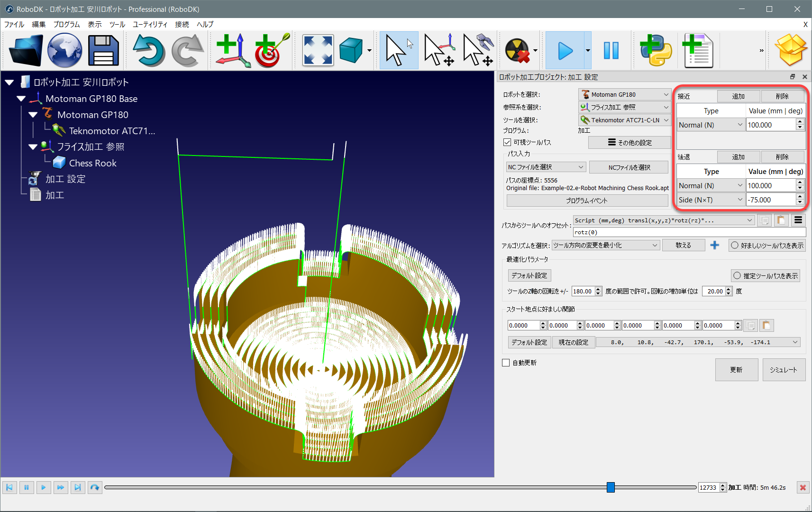Show more toolbar items chevron

(x=761, y=50)
